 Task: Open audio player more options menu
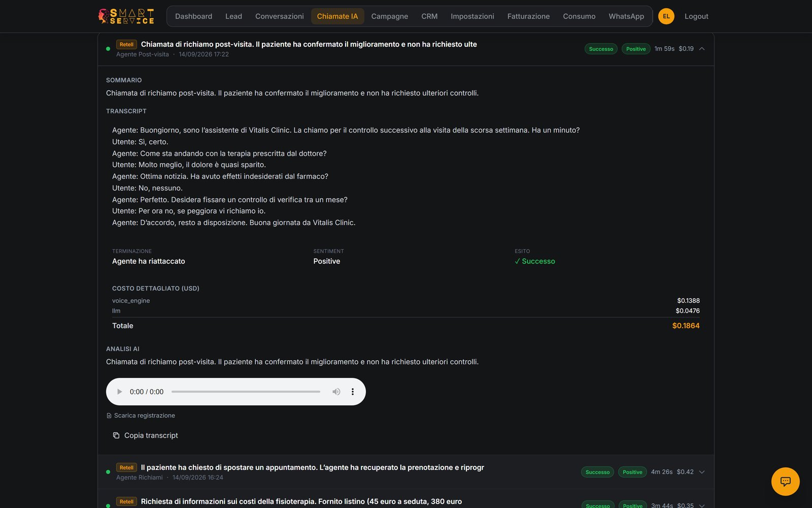pos(352,392)
